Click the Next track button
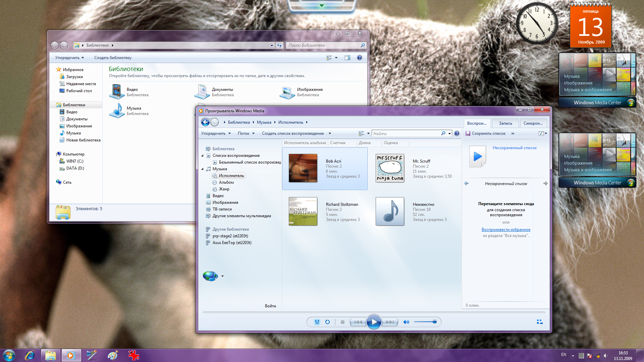The width and height of the screenshot is (644, 362). point(390,322)
